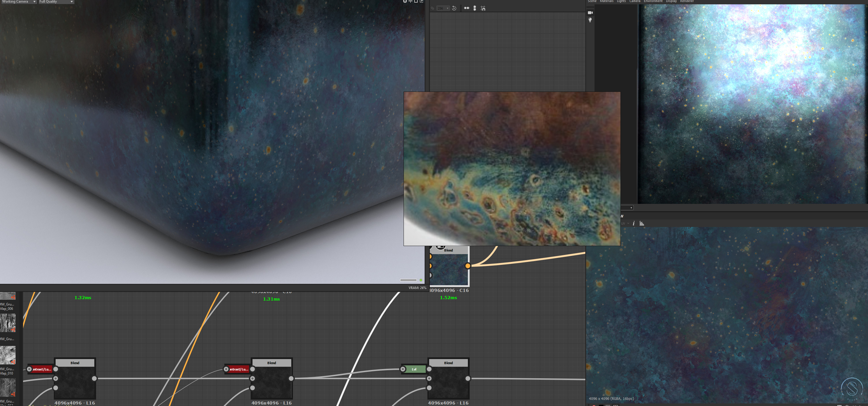Open the Camera menu

(635, 1)
